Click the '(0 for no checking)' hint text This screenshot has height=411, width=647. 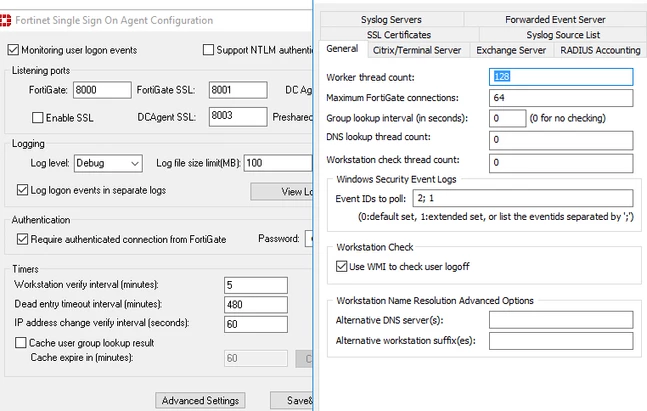(568, 118)
